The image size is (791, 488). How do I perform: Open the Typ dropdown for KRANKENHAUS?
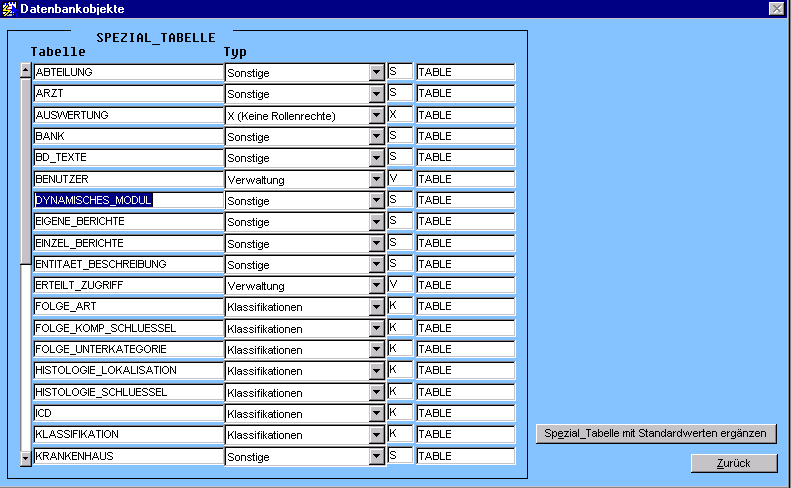click(x=377, y=456)
